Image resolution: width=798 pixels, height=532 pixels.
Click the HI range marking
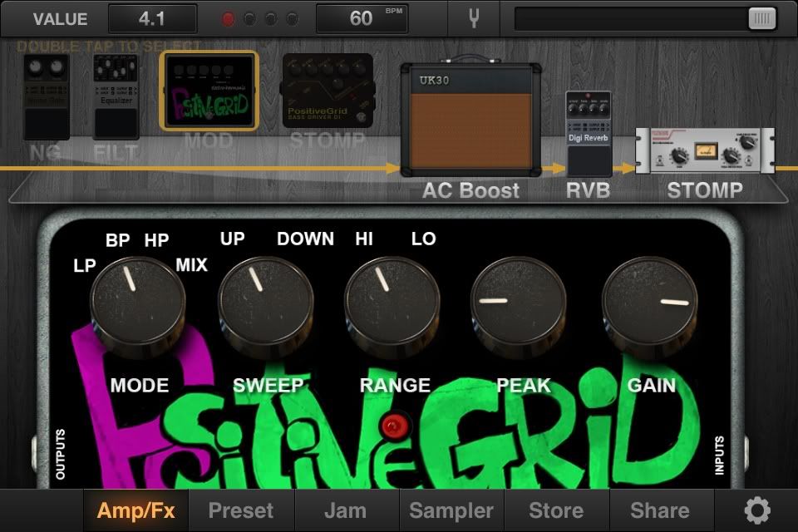coord(364,239)
